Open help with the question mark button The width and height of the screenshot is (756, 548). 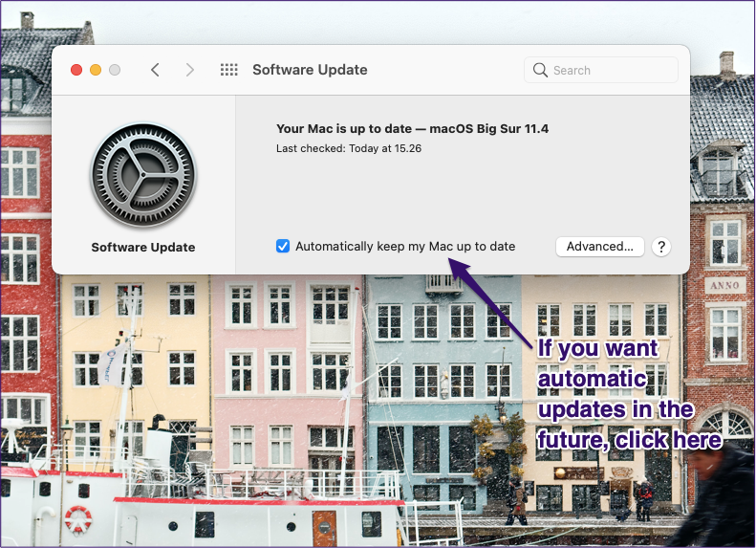[x=661, y=247]
